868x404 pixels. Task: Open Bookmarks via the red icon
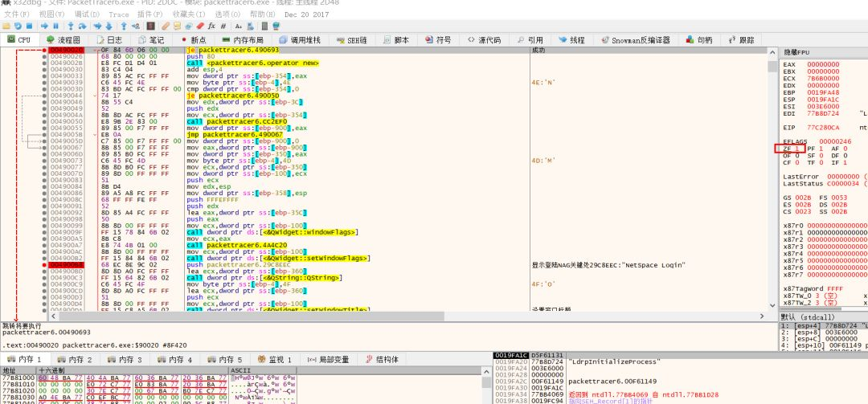200,26
